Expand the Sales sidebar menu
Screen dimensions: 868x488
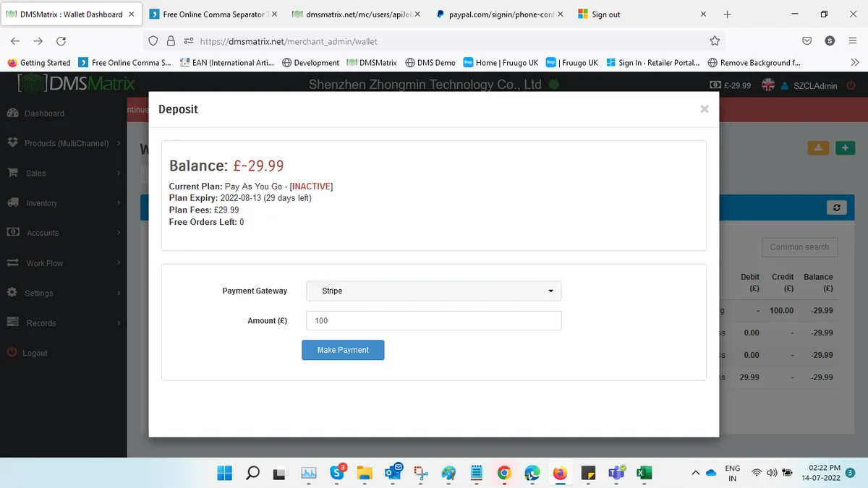click(x=64, y=174)
